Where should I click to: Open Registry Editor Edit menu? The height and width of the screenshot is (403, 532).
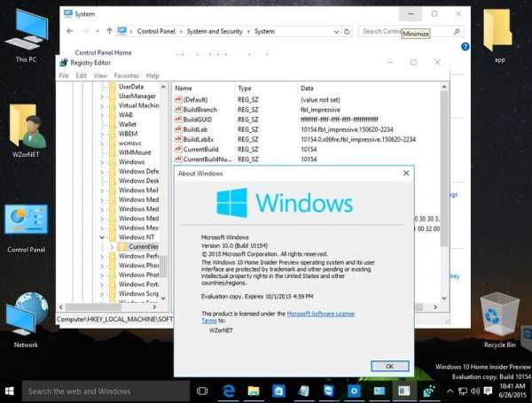point(81,75)
